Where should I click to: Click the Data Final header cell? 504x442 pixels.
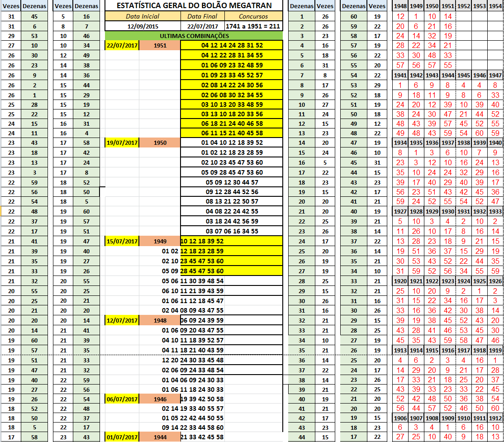click(x=203, y=16)
